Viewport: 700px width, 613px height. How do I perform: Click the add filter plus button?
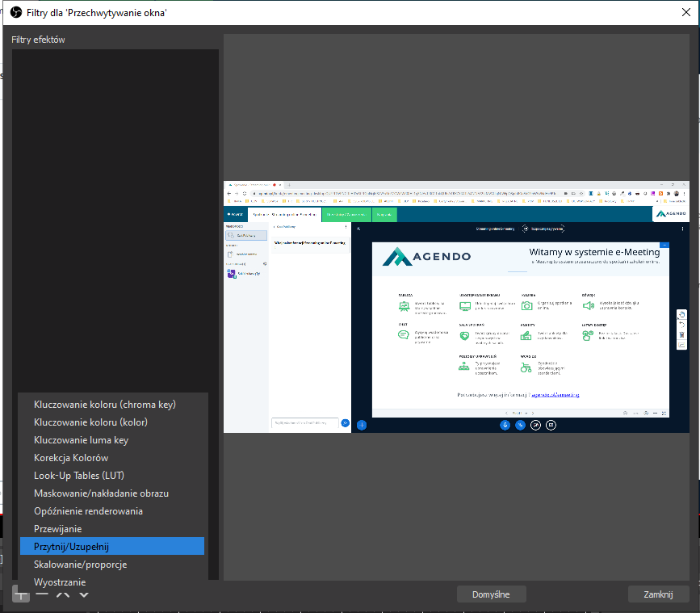click(x=21, y=594)
